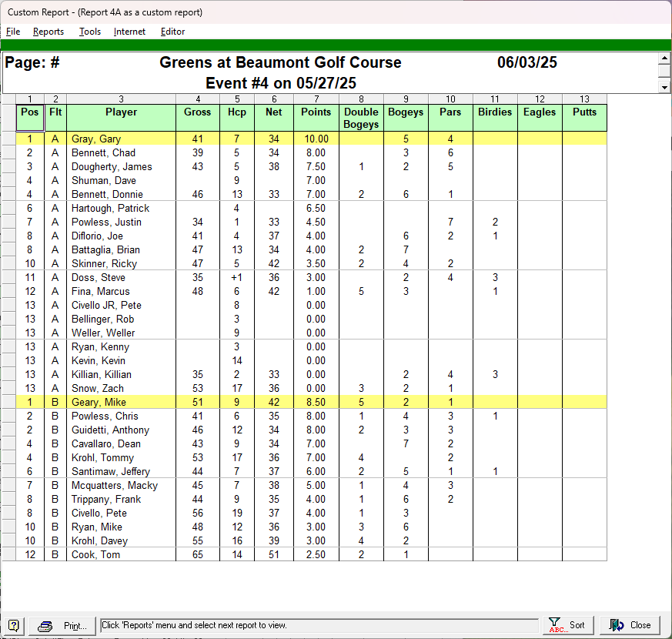The height and width of the screenshot is (639, 672).
Task: Open the File menu
Action: click(13, 32)
